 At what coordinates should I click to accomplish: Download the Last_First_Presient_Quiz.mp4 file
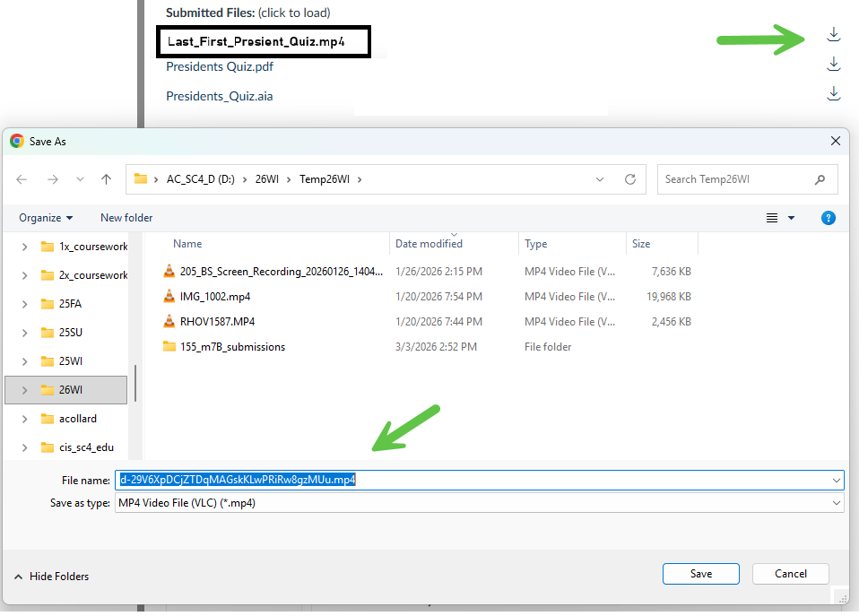[x=833, y=35]
